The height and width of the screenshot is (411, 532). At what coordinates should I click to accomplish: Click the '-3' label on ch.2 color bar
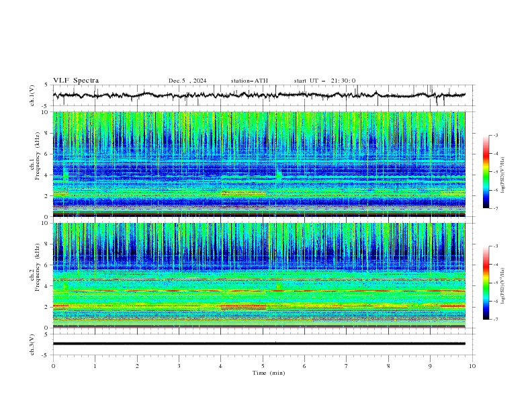pos(496,246)
